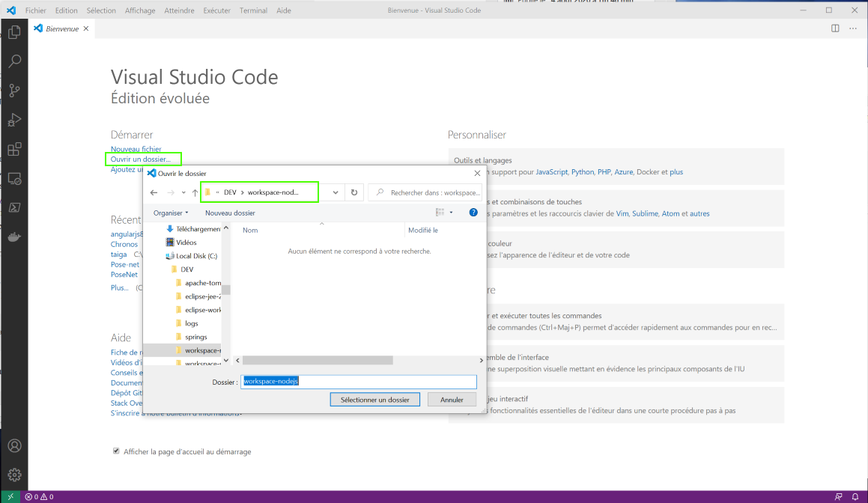Open the PoseNet recent folder link
Image resolution: width=868 pixels, height=503 pixels.
click(x=124, y=275)
